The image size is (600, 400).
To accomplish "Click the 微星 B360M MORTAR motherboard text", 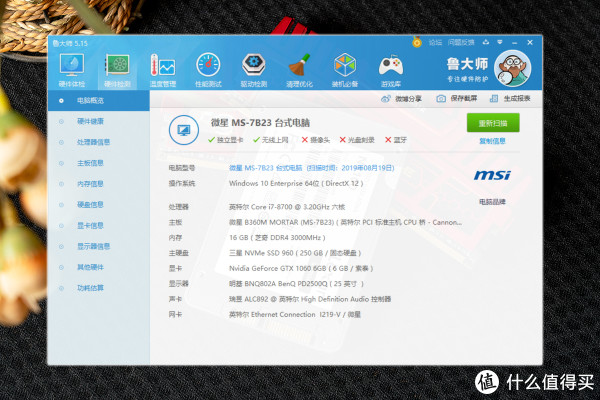I will tap(345, 222).
